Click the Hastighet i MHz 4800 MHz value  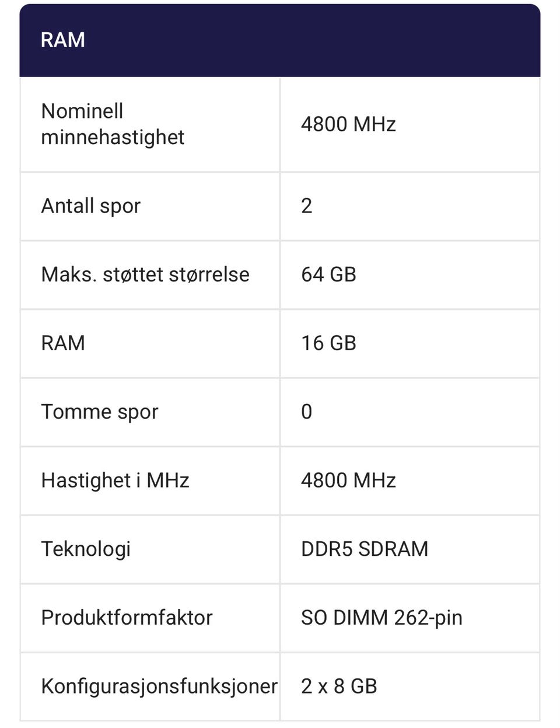(x=348, y=480)
